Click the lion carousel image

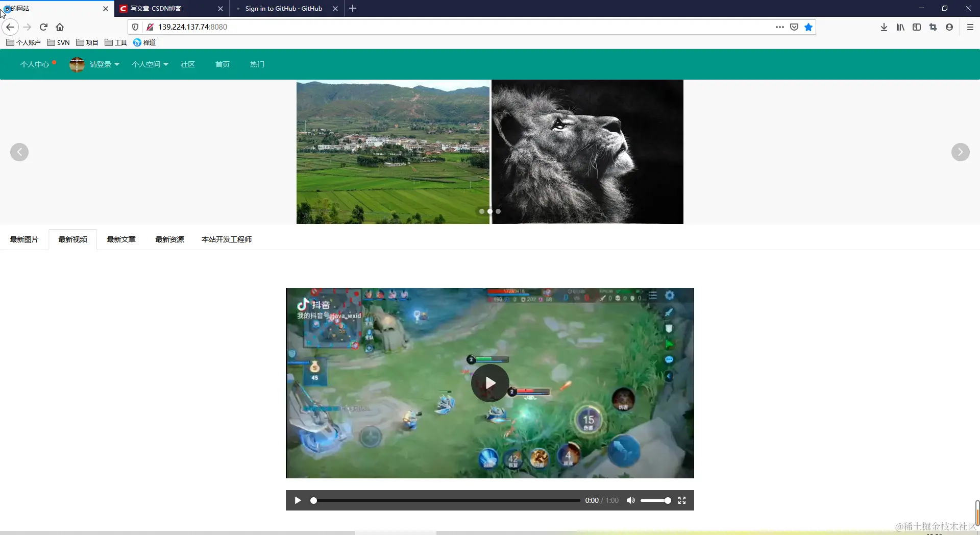click(587, 152)
